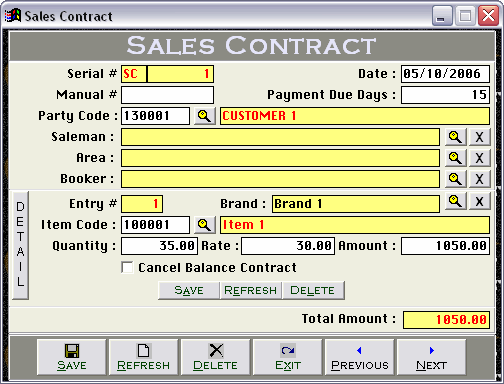Open Area lookup magnifier
The height and width of the screenshot is (384, 504).
455,158
